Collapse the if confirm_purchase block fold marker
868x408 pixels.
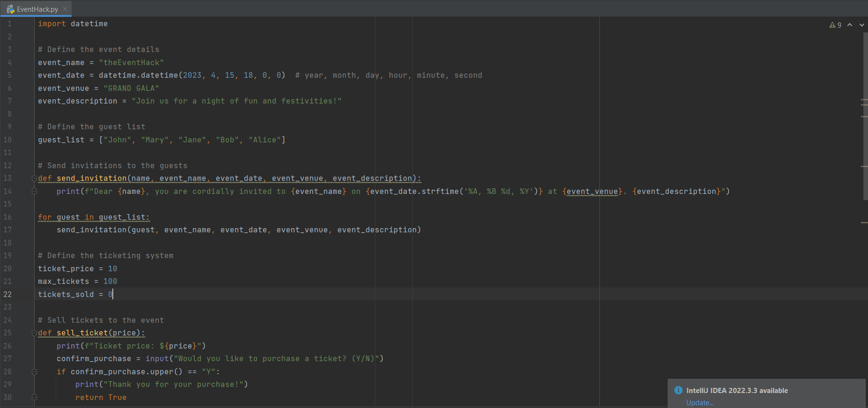click(34, 372)
